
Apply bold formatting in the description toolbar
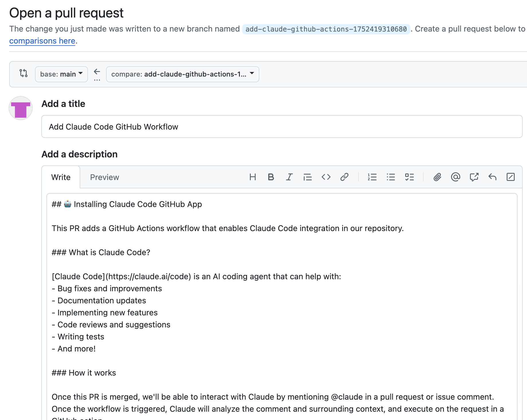tap(271, 177)
